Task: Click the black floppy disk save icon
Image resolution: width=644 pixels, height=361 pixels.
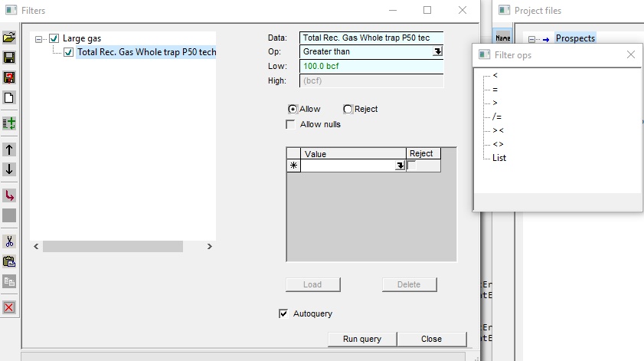Action: coord(9,58)
